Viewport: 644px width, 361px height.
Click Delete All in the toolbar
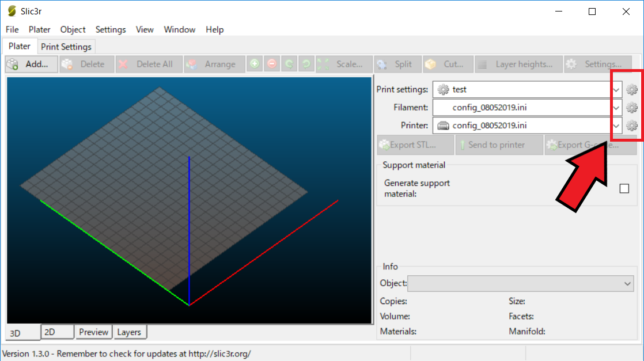[x=149, y=64]
